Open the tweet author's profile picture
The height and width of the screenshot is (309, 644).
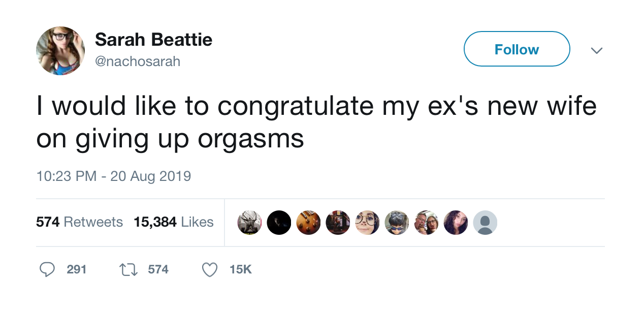coord(60,51)
